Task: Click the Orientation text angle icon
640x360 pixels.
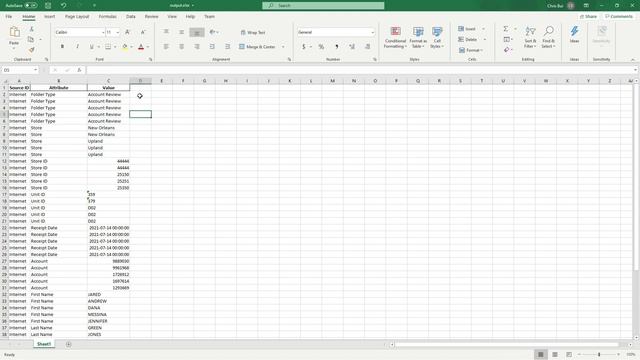Action: pos(212,32)
